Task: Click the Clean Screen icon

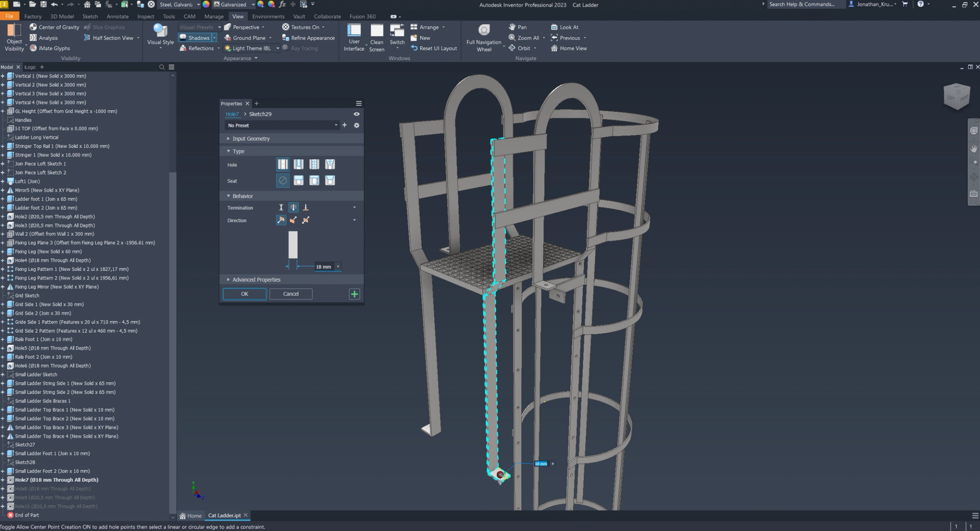Action: click(377, 32)
